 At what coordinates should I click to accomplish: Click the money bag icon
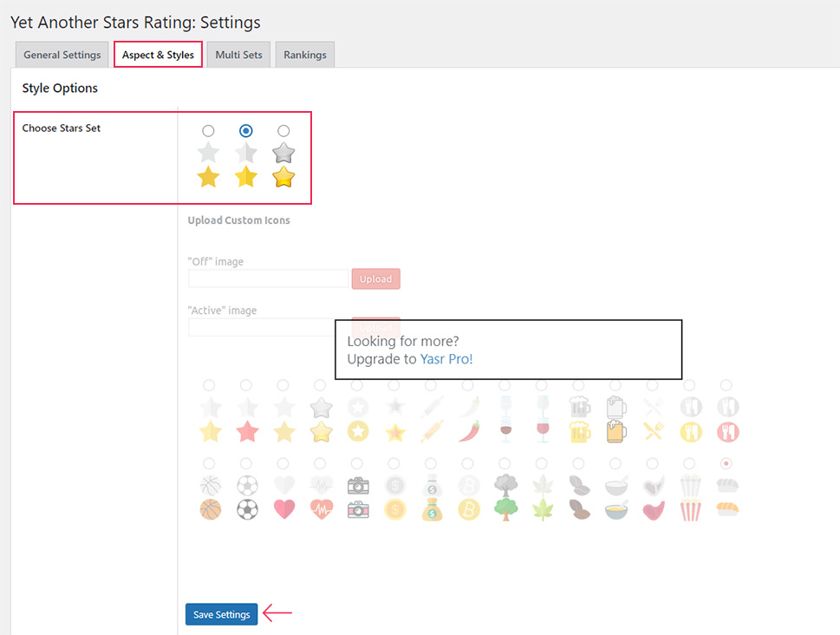[x=432, y=509]
